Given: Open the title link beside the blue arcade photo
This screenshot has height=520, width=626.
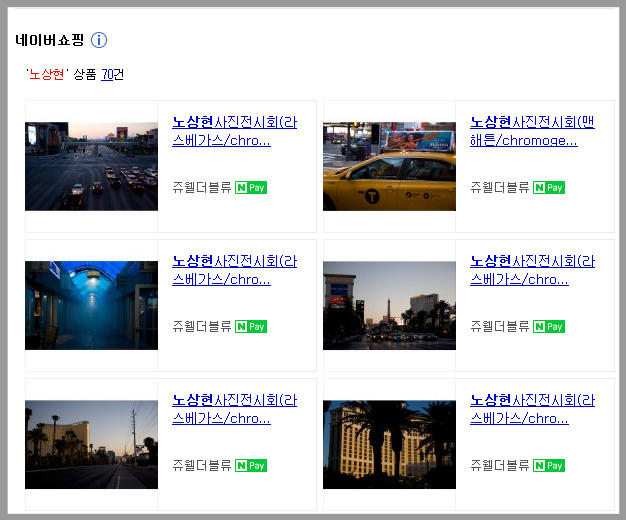Looking at the screenshot, I should click(234, 270).
